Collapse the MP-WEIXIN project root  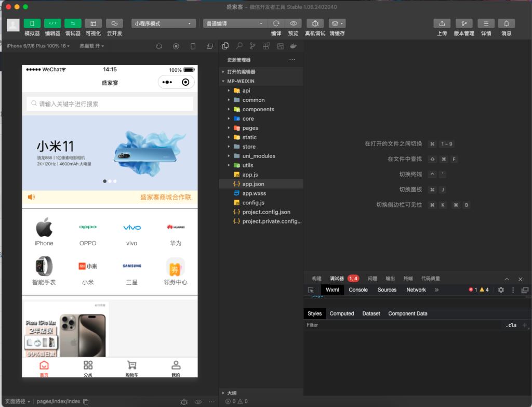(x=261, y=81)
